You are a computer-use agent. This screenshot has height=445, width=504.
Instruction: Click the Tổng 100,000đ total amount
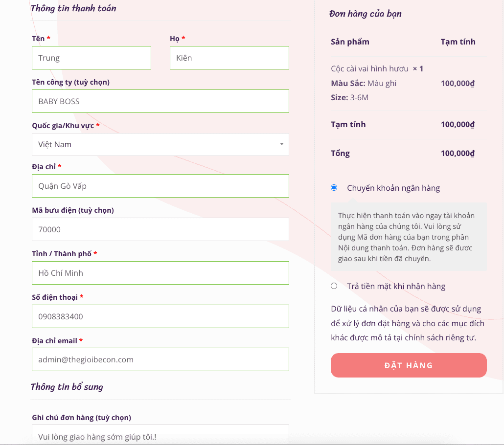click(457, 153)
